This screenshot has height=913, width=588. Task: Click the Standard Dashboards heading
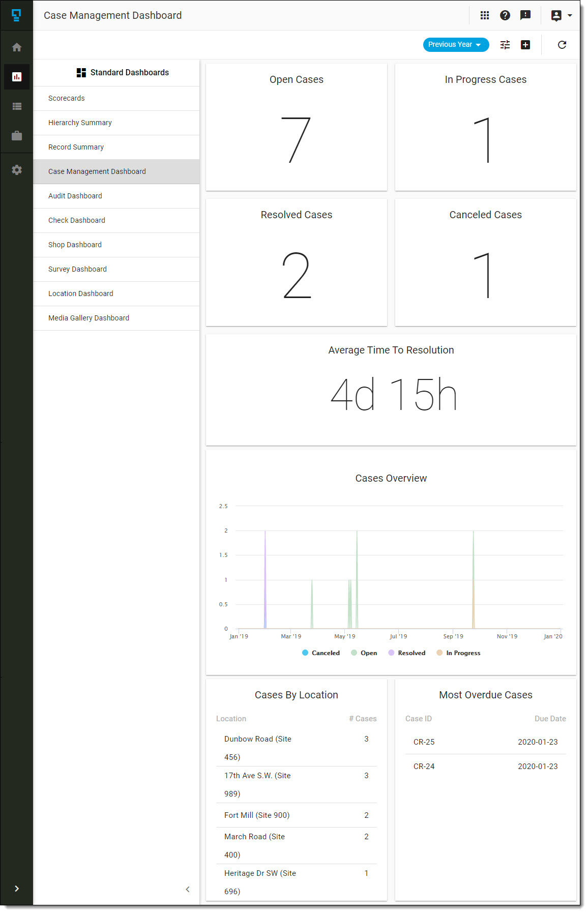(130, 73)
